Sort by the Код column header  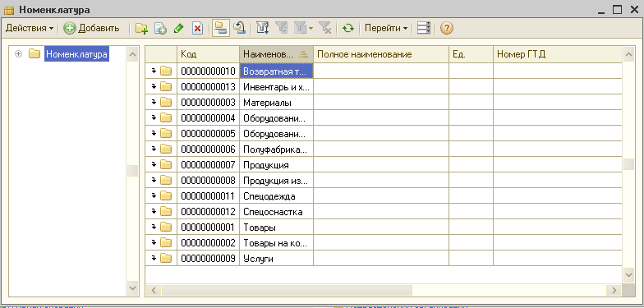[x=209, y=54]
